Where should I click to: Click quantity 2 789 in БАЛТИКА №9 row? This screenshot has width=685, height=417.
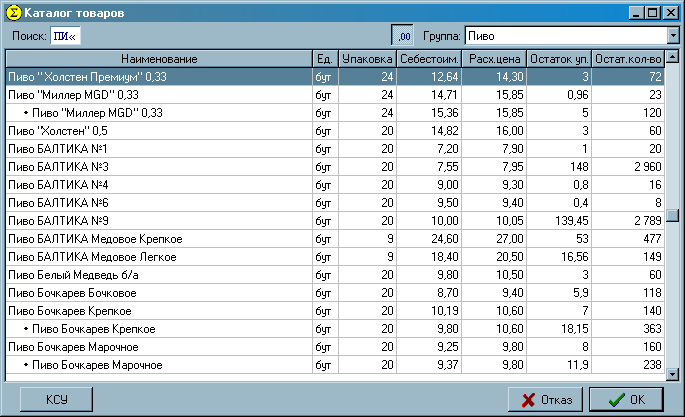click(648, 221)
